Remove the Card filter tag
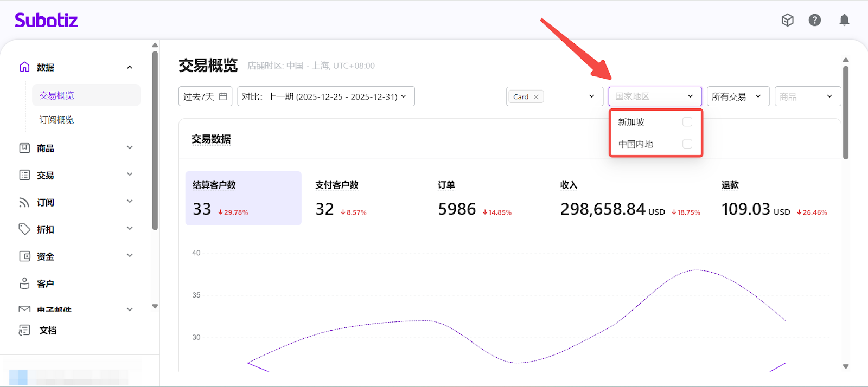868x387 pixels. [536, 97]
